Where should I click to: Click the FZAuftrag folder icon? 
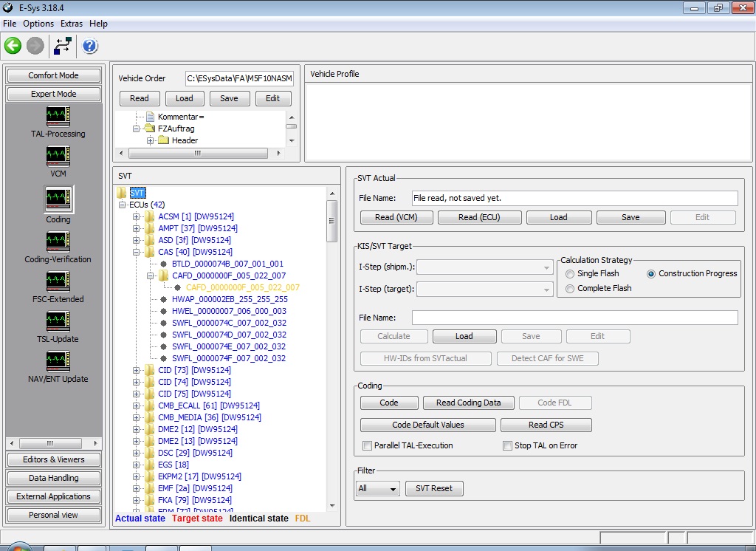149,129
